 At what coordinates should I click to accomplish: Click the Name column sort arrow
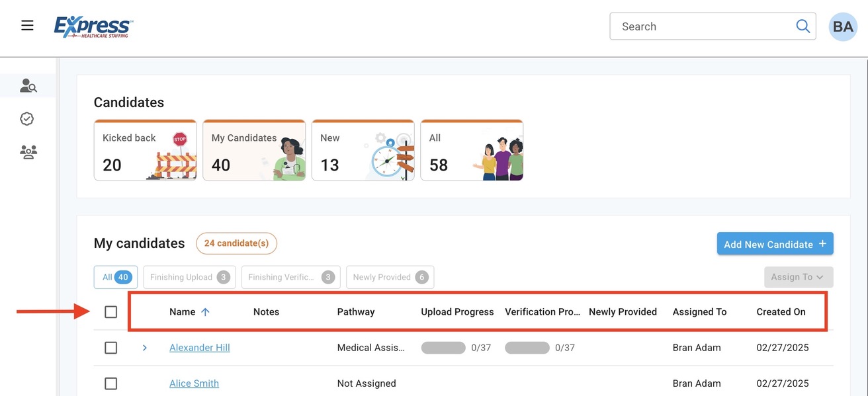click(205, 312)
